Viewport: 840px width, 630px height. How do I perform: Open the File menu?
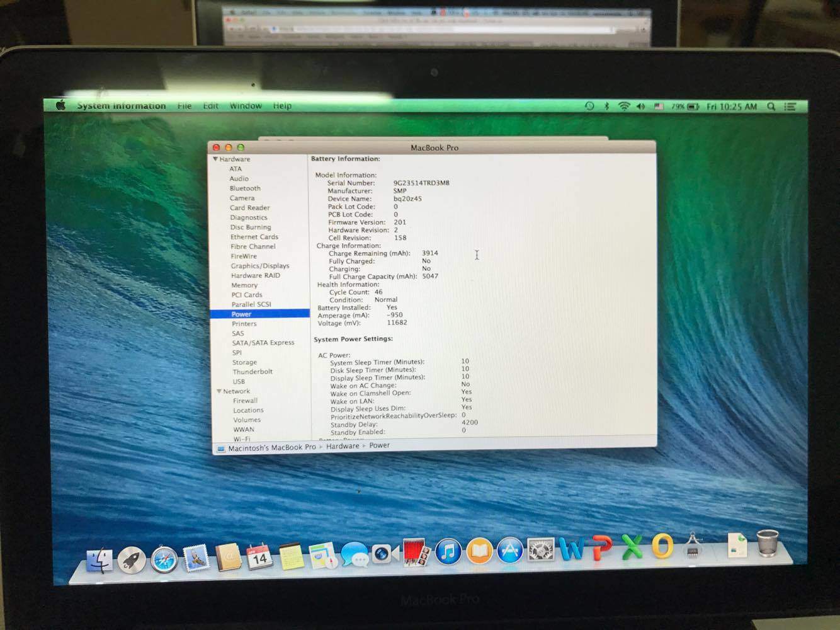click(184, 106)
